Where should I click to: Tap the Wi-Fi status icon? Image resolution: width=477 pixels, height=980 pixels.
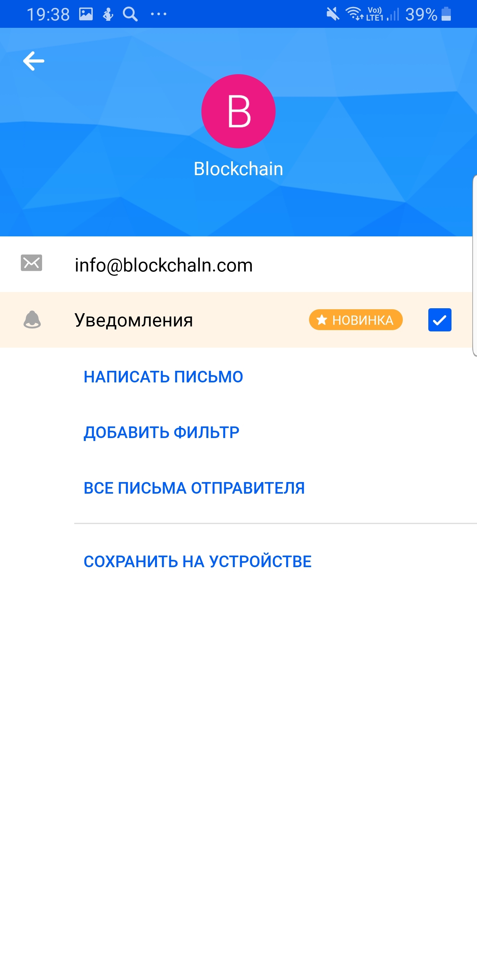coord(354,14)
